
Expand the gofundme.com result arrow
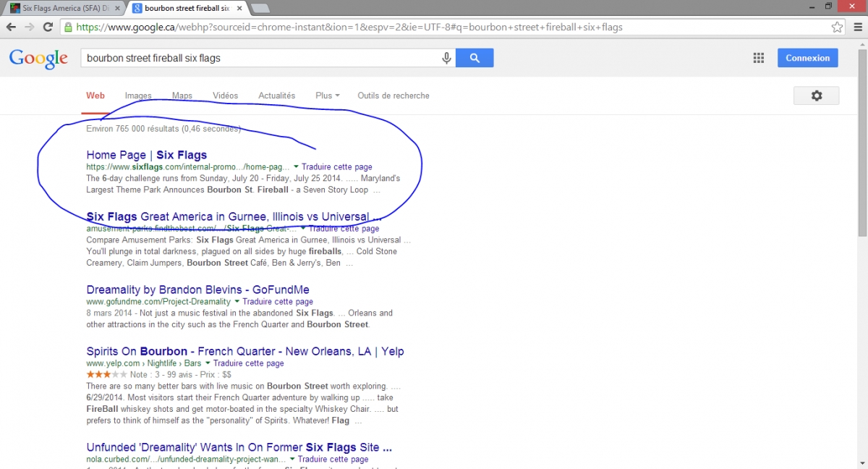(237, 302)
